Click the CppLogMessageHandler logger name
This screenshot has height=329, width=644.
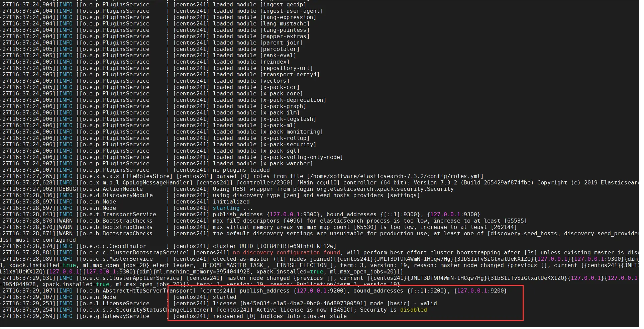coord(136,183)
